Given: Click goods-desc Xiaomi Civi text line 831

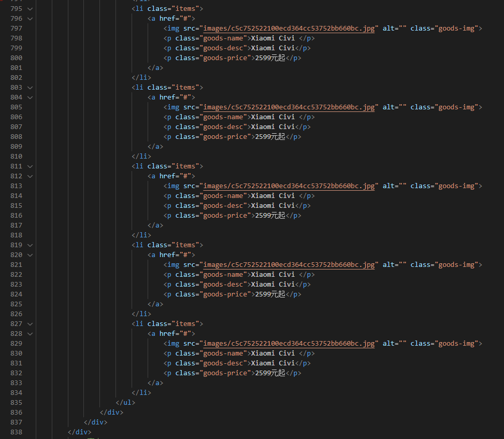Looking at the screenshot, I should point(272,363).
